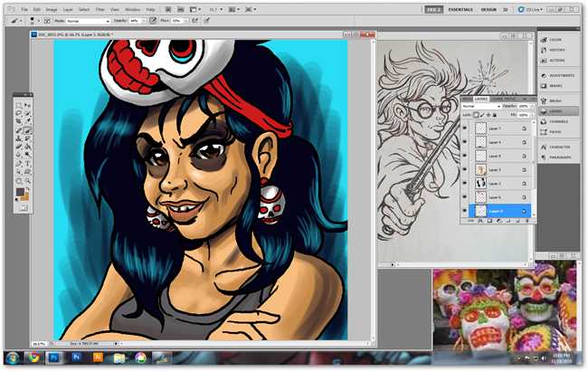Screen dimensions: 588x371
Task: Select the Pen tool
Action: click(x=19, y=164)
